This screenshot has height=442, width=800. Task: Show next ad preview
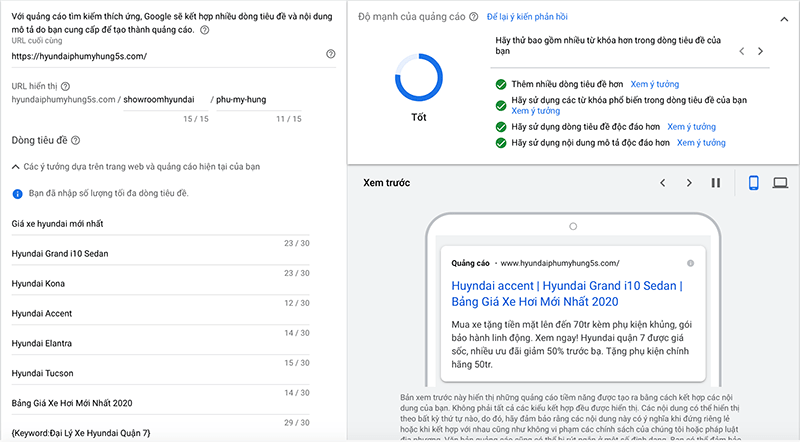pyautogui.click(x=689, y=183)
